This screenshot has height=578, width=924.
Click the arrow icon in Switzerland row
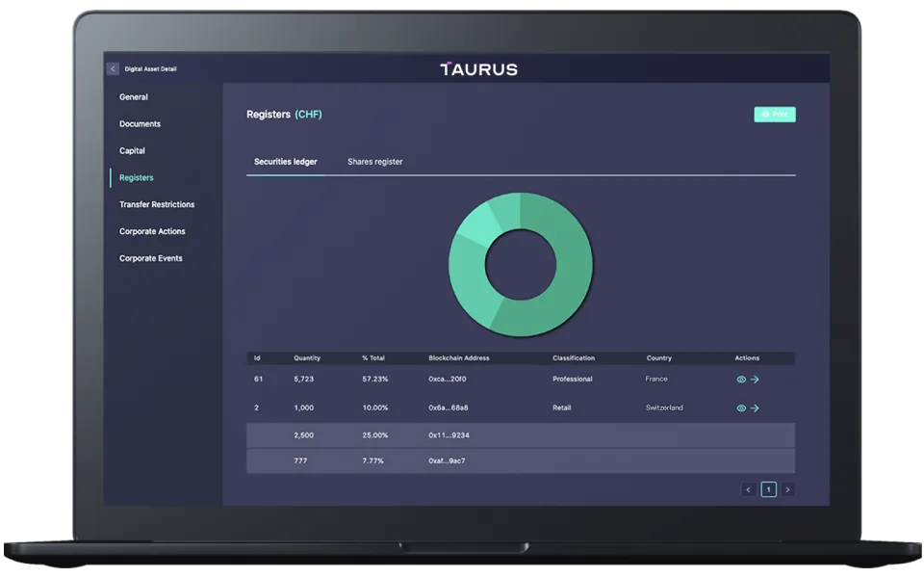[755, 408]
